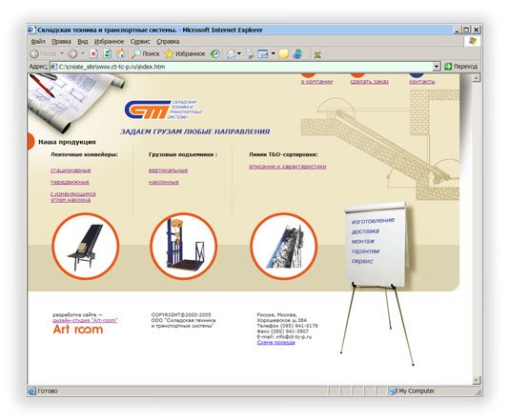Open Favorites (Избранное) star button

coord(185,54)
